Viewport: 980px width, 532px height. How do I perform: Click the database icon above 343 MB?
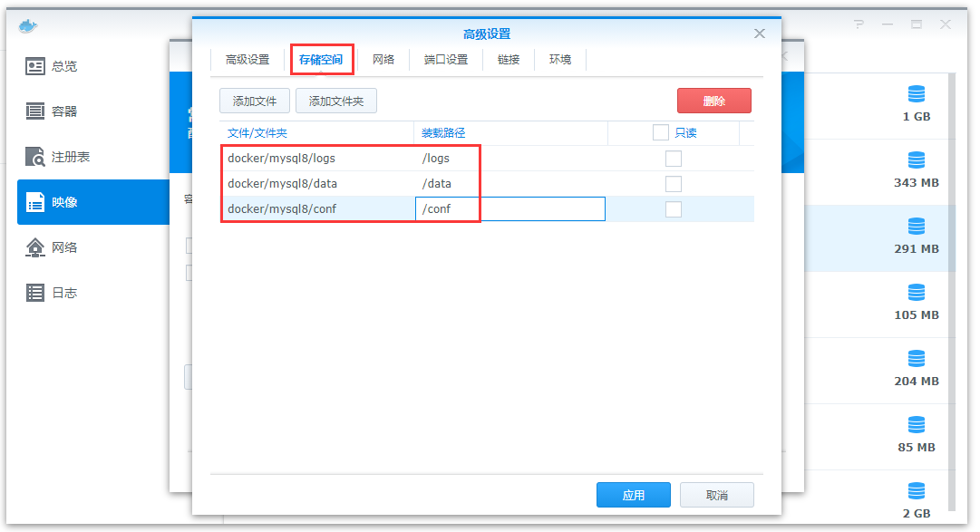pos(917,160)
